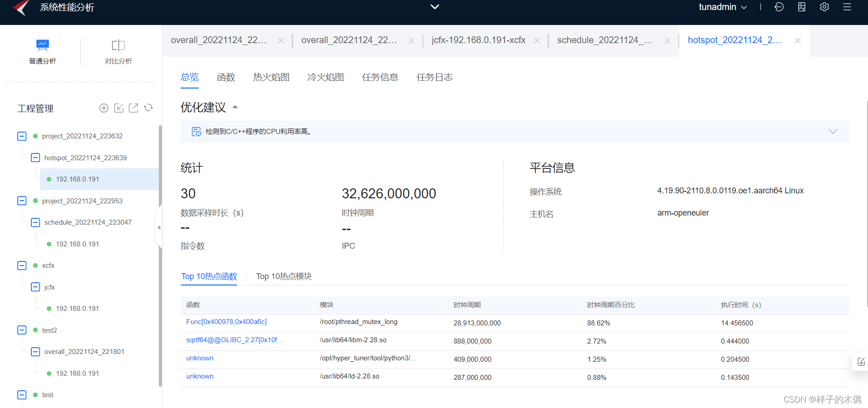Click the 88.62% percentage cell
Screen dimensions: 868x408
[x=598, y=323]
